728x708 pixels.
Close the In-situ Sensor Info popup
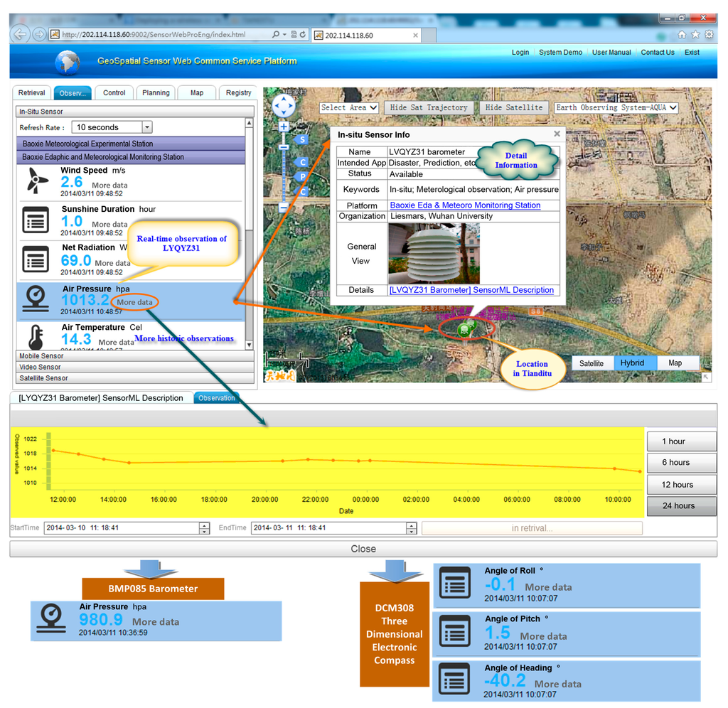(x=557, y=134)
